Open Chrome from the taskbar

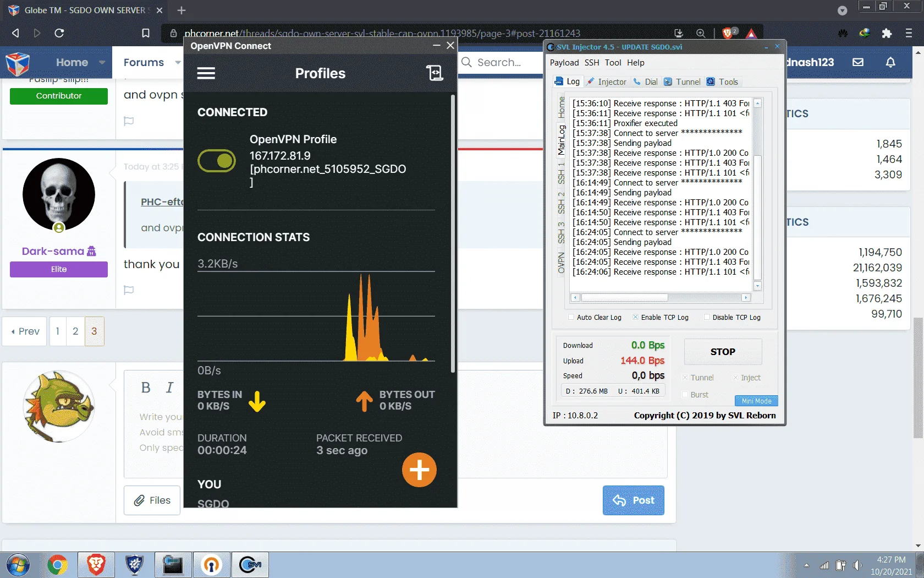[57, 565]
